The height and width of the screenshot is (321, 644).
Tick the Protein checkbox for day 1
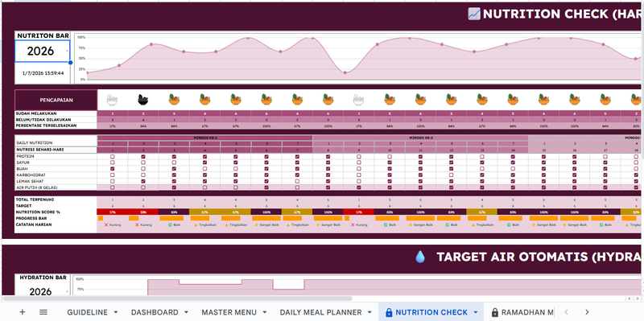point(112,157)
